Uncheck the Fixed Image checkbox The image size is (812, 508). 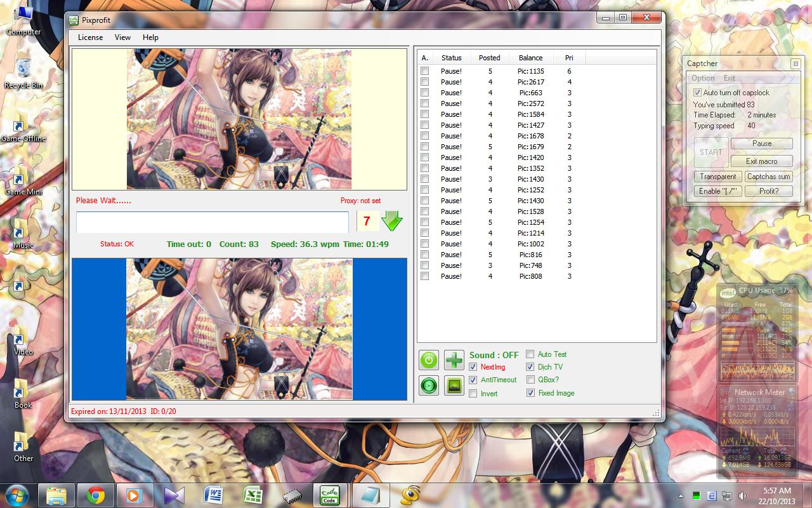click(530, 393)
